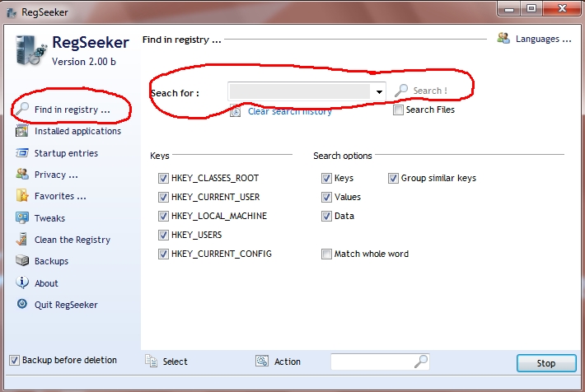Click the Installed applications sidebar icon
Viewport: 585px width, 392px height.
click(x=22, y=131)
